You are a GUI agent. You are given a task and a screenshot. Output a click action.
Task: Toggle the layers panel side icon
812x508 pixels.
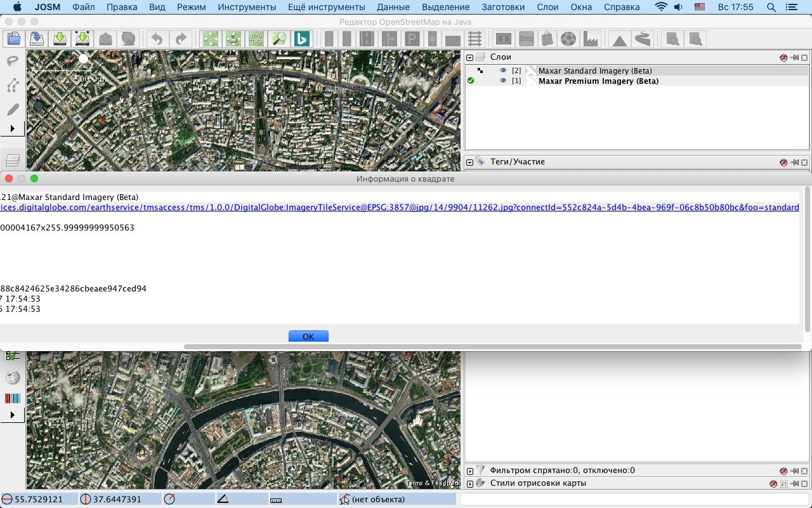(13, 159)
